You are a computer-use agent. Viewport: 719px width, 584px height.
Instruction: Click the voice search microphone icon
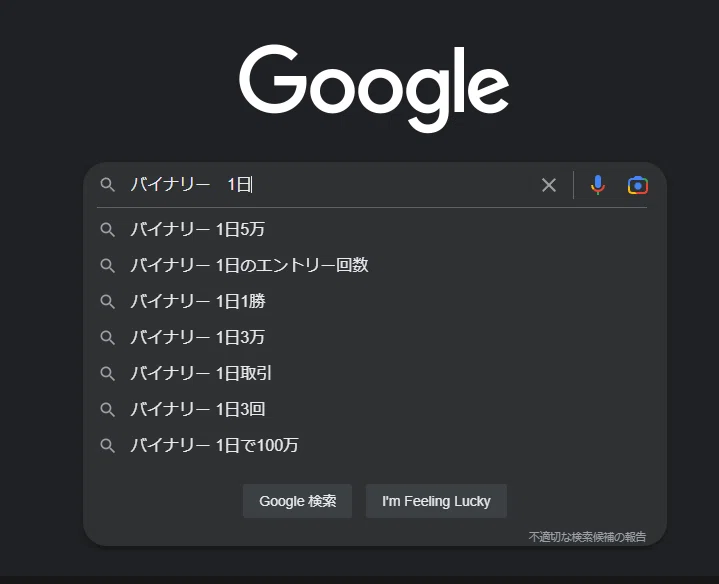(x=597, y=185)
